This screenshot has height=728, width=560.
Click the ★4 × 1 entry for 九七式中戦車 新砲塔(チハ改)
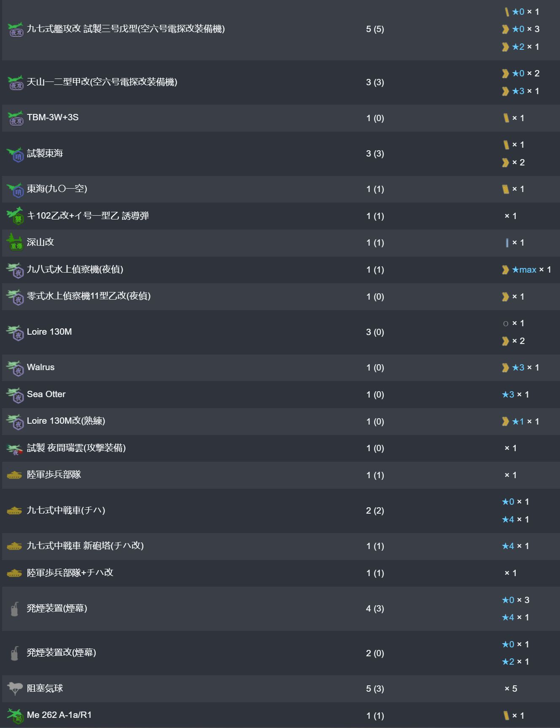click(x=515, y=546)
